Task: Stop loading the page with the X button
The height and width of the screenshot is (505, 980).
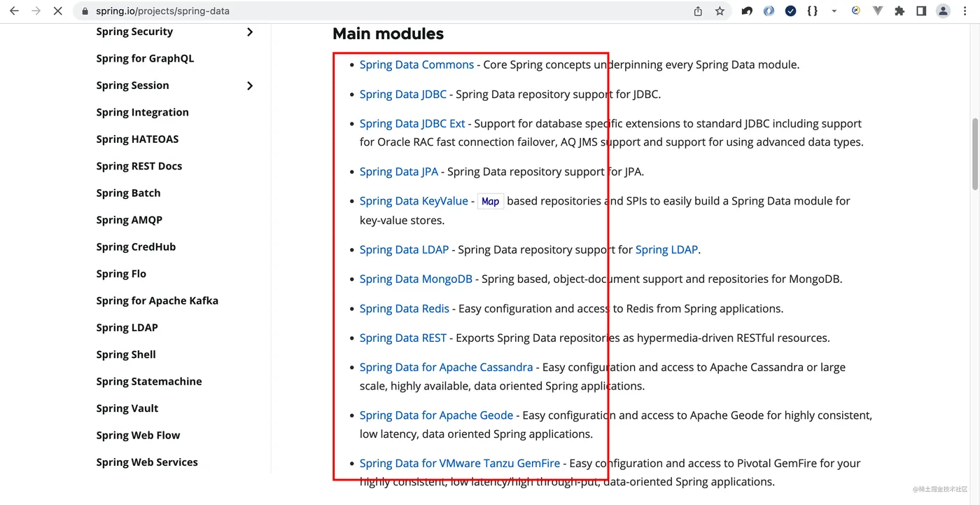Action: click(x=58, y=11)
